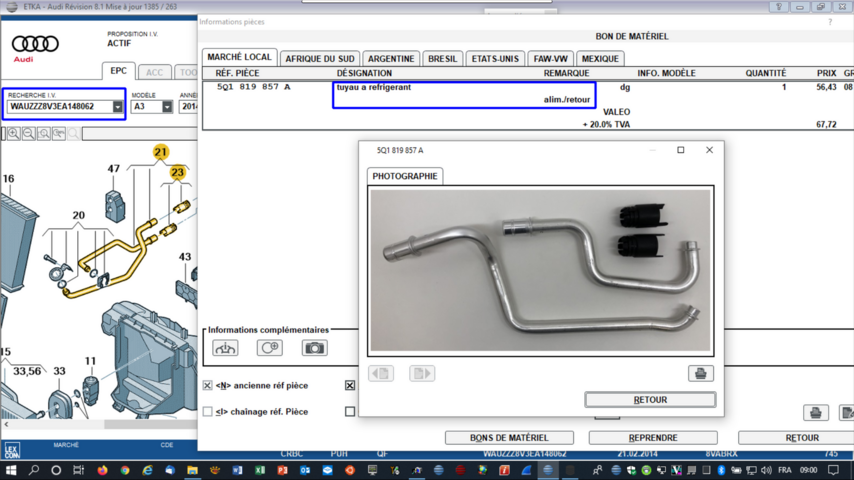Click the FRA language indicator in tray
The image size is (854, 480).
coord(784,470)
